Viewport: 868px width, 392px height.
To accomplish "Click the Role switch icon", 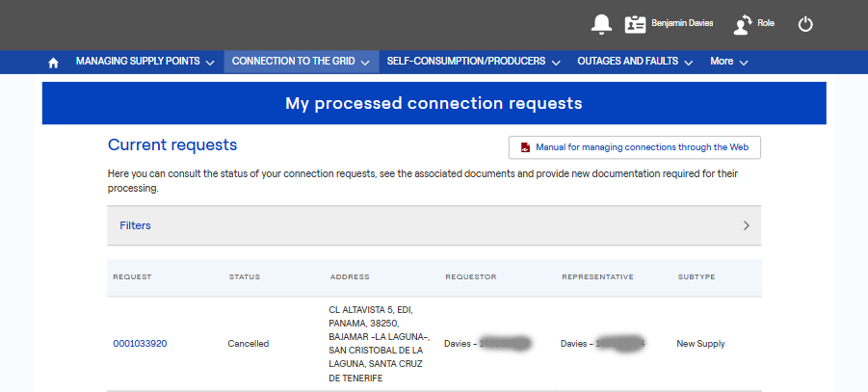I will (x=743, y=24).
